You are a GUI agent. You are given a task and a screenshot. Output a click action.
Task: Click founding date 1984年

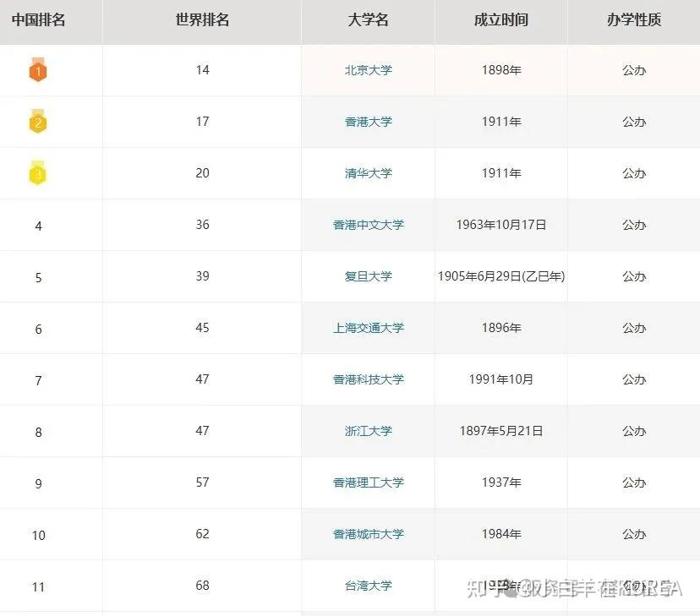coord(501,534)
